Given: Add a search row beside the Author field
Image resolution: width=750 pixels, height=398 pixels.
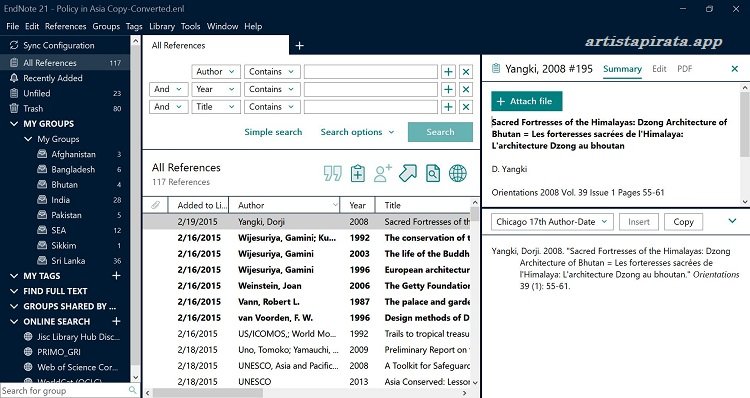Looking at the screenshot, I should 448,72.
